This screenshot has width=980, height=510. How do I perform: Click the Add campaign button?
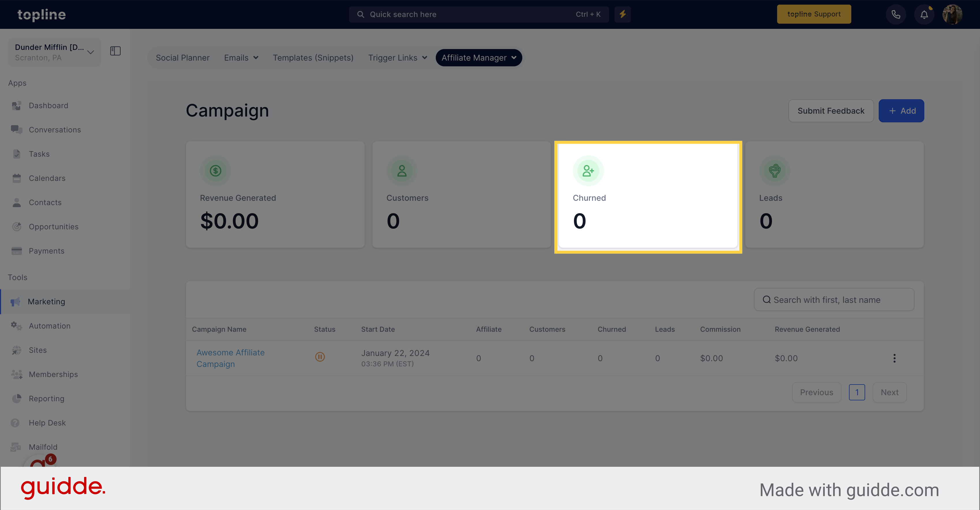901,111
